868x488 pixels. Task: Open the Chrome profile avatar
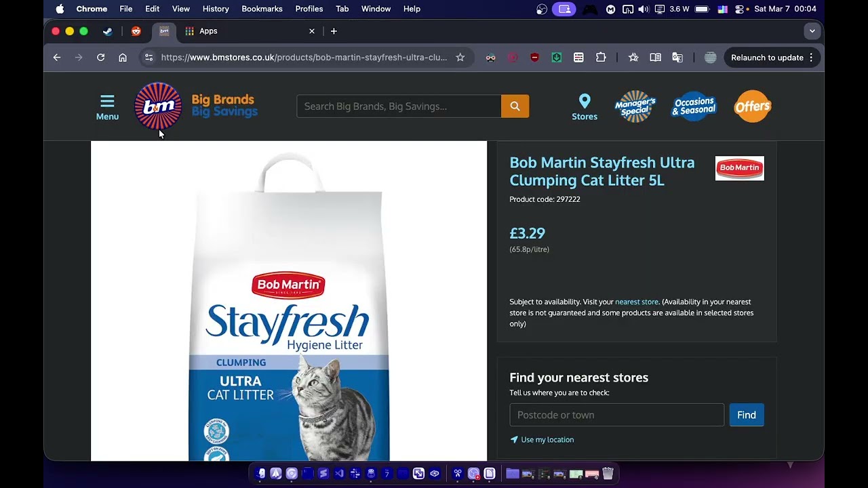pyautogui.click(x=710, y=58)
